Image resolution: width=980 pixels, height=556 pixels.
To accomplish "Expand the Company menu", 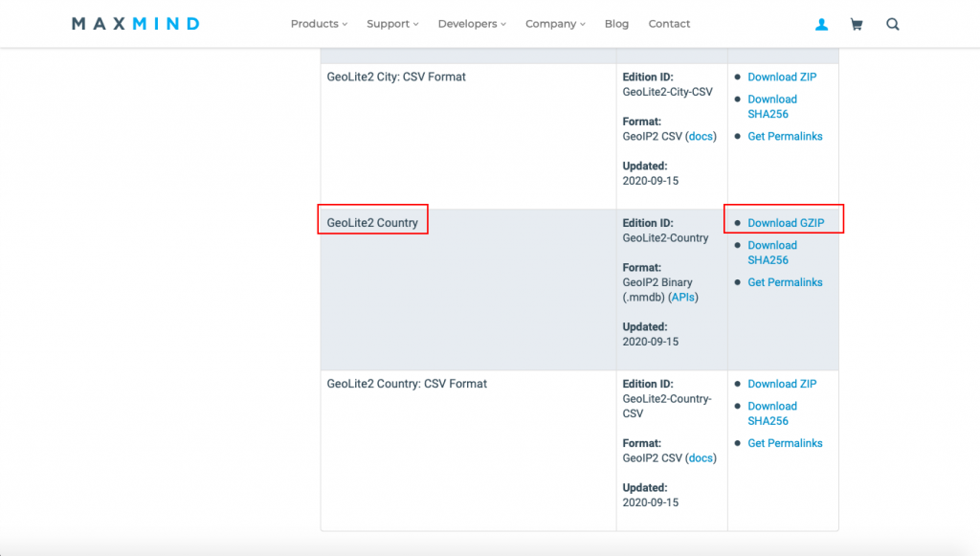I will pyautogui.click(x=555, y=24).
